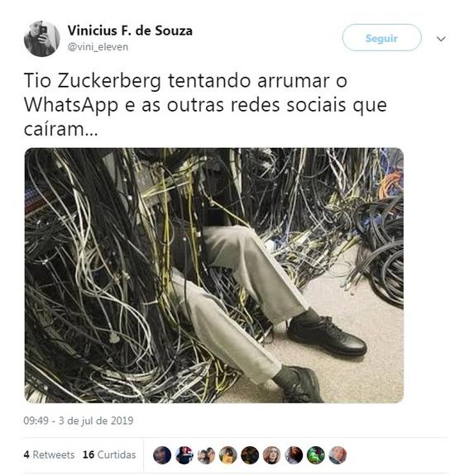Open the seventh liker avatar
Viewport: 450px width, 476px height.
294,455
